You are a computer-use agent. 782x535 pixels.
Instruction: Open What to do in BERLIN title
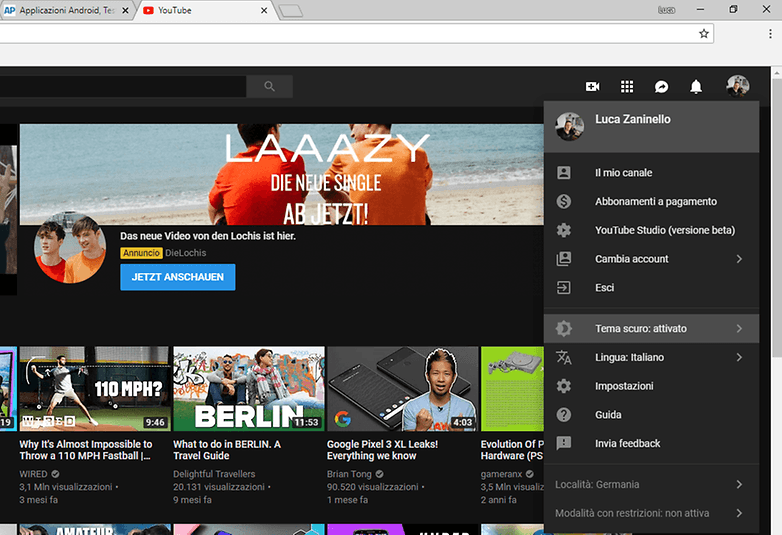227,450
